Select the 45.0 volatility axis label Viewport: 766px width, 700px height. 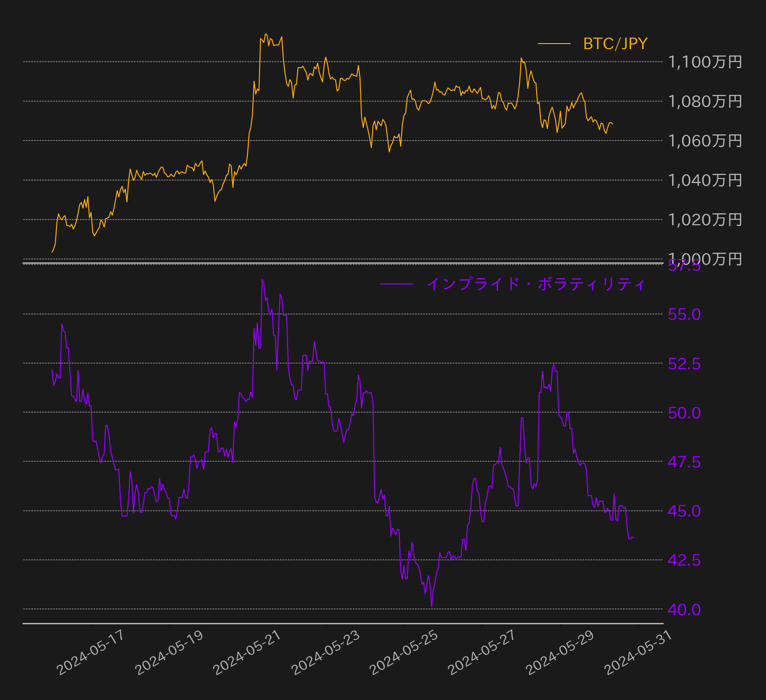684,511
